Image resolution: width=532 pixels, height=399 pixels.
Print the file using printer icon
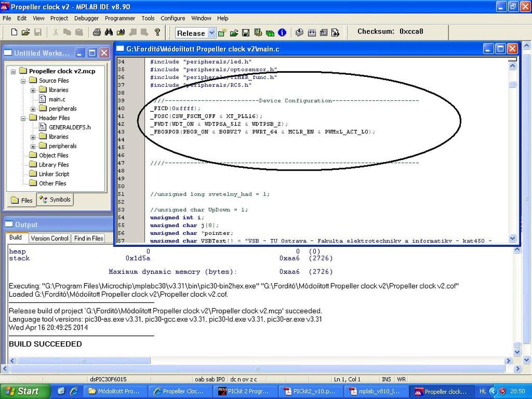tap(97, 32)
